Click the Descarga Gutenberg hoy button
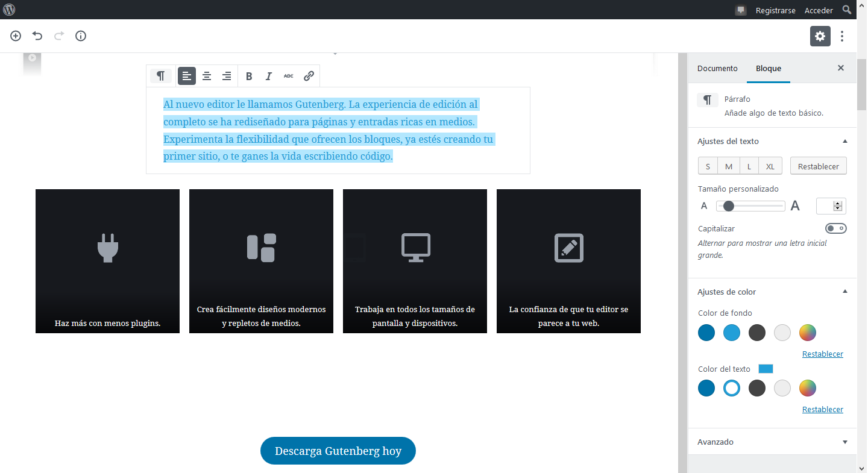 coord(338,451)
